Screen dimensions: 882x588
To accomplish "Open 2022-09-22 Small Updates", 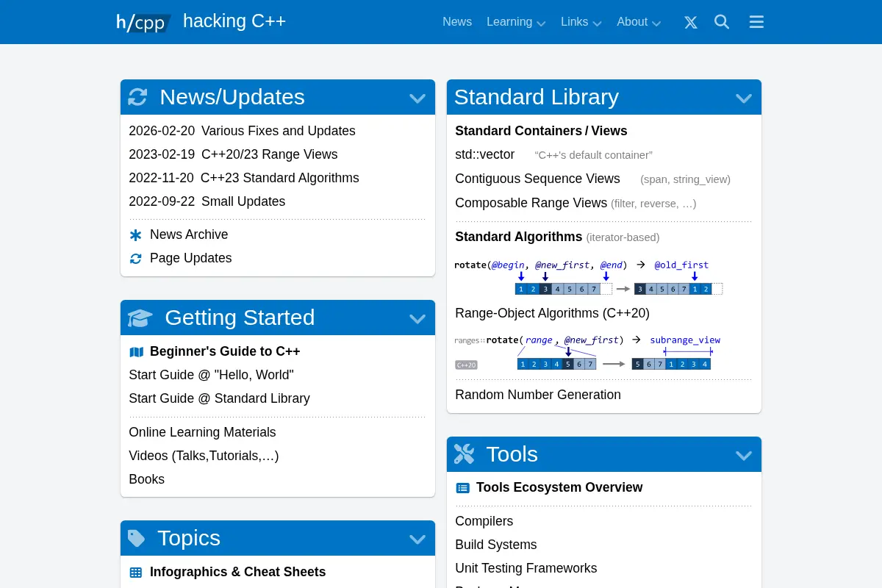I will click(x=207, y=201).
